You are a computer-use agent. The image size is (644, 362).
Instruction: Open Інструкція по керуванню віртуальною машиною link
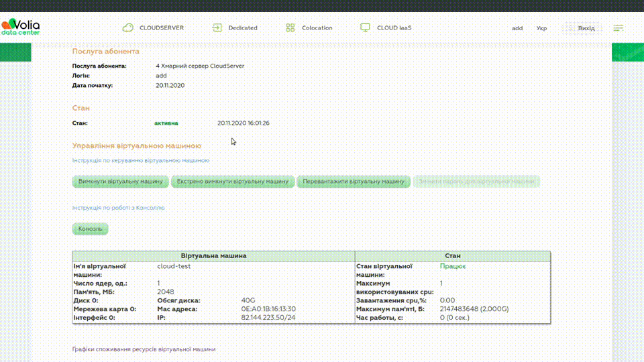tap(141, 161)
